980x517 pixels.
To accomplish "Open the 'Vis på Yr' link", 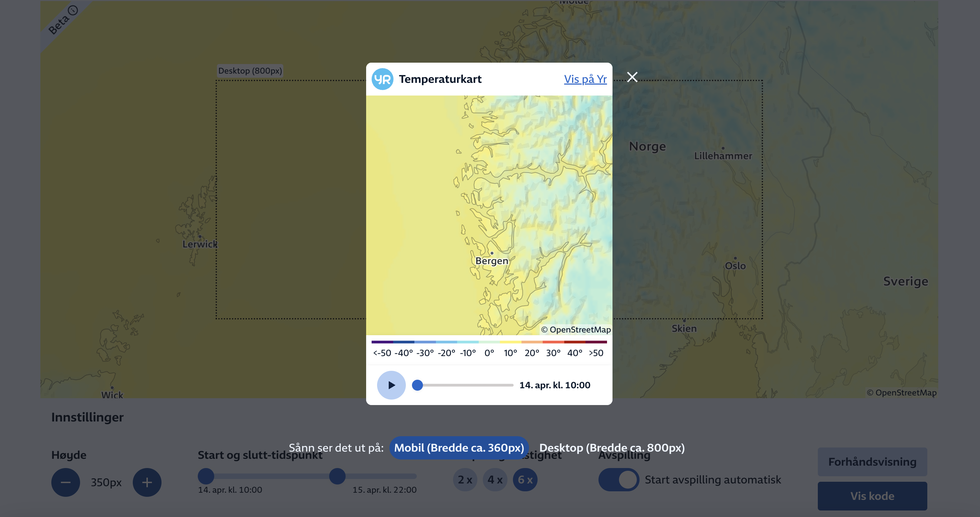I will click(x=585, y=79).
